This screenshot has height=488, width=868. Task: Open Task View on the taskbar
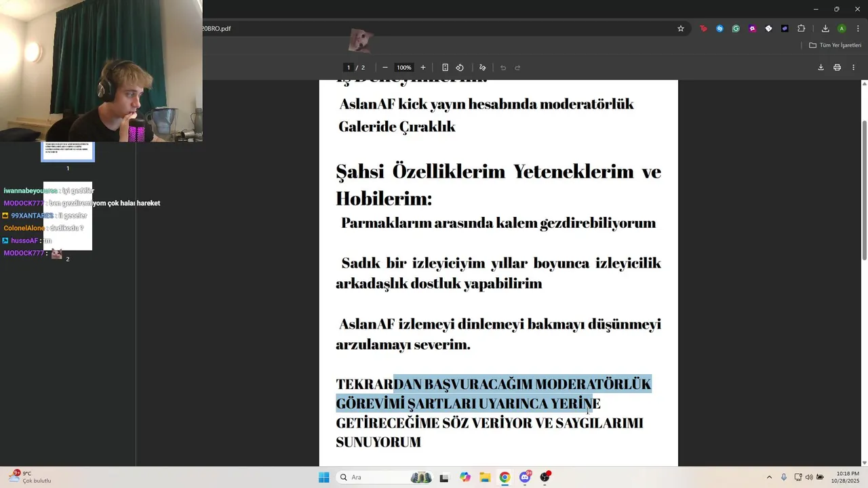click(x=444, y=477)
